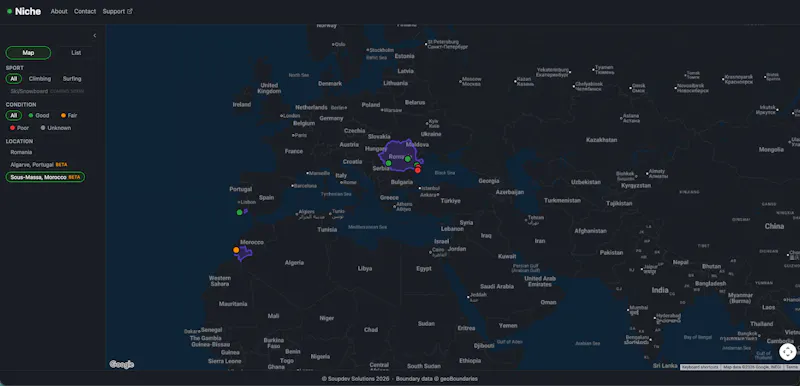
Task: Click the Mongolia label on the map
Action: click(771, 149)
